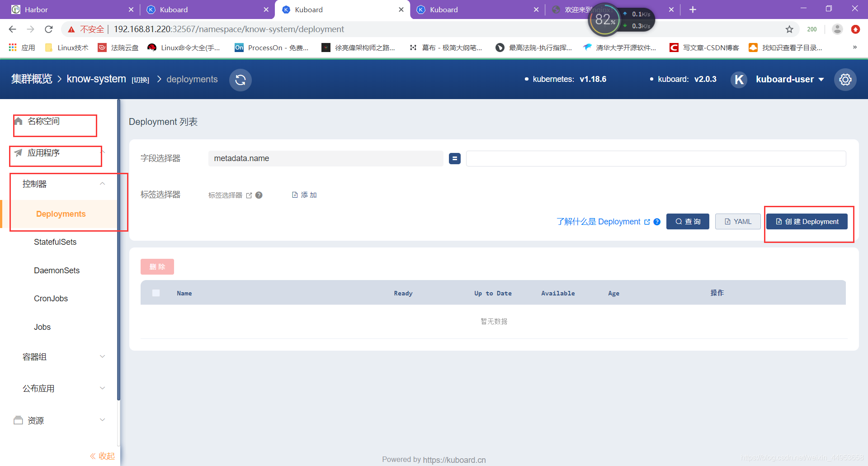The width and height of the screenshot is (868, 466).
Task: Click the 名称空间 home icon
Action: (x=19, y=121)
